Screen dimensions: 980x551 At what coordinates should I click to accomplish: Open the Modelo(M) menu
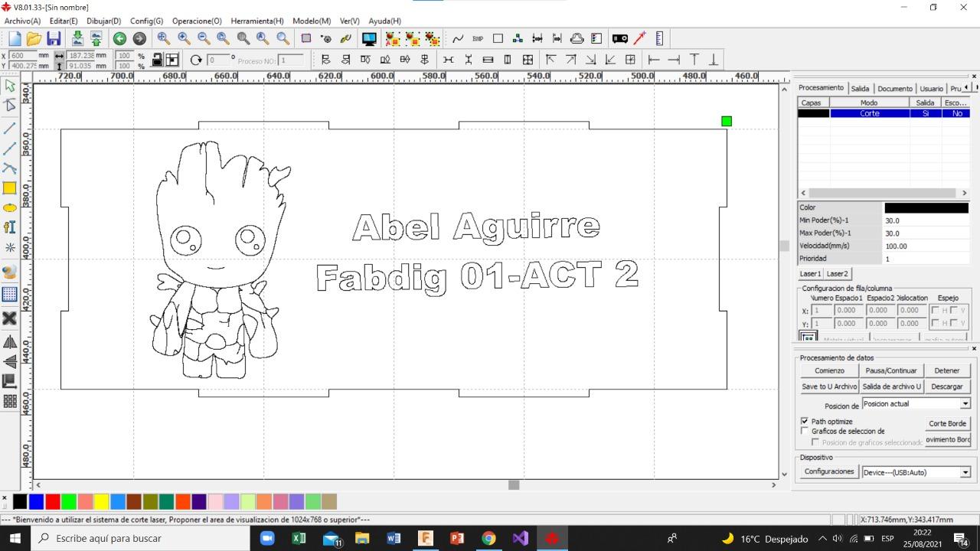click(x=312, y=21)
